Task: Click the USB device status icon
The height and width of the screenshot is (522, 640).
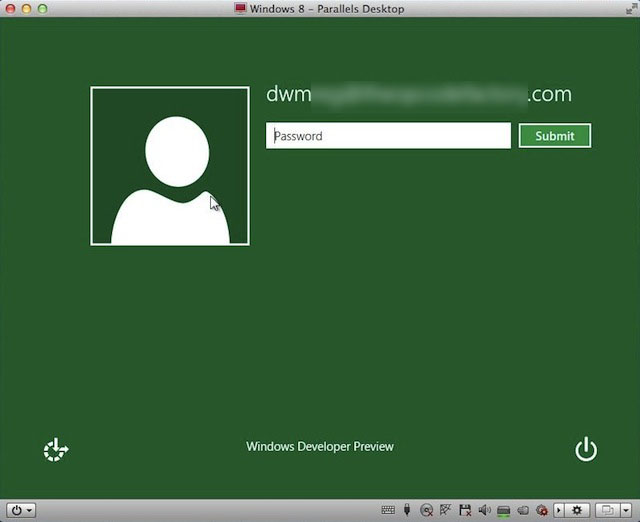Action: [407, 510]
